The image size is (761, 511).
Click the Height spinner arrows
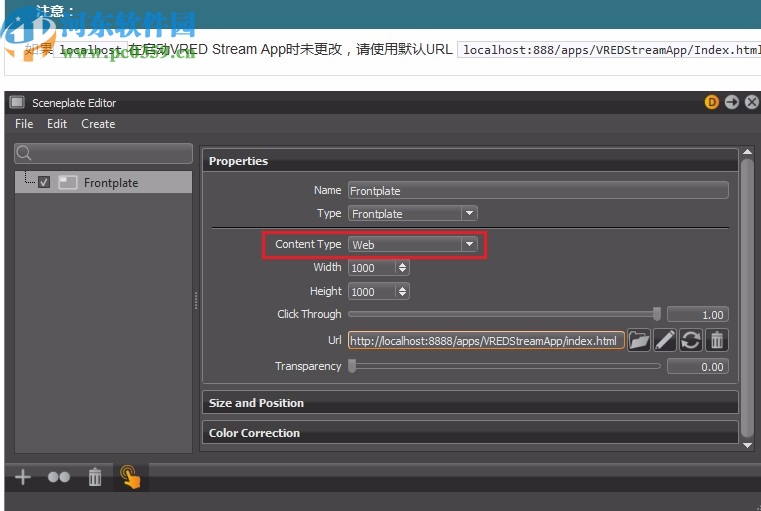(402, 292)
